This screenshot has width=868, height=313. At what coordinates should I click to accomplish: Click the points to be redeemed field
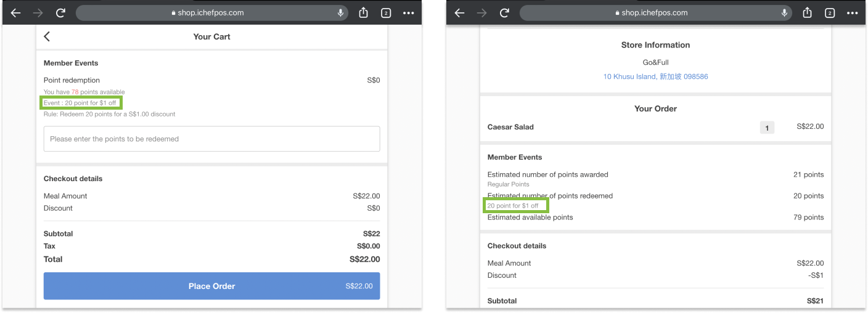click(211, 139)
